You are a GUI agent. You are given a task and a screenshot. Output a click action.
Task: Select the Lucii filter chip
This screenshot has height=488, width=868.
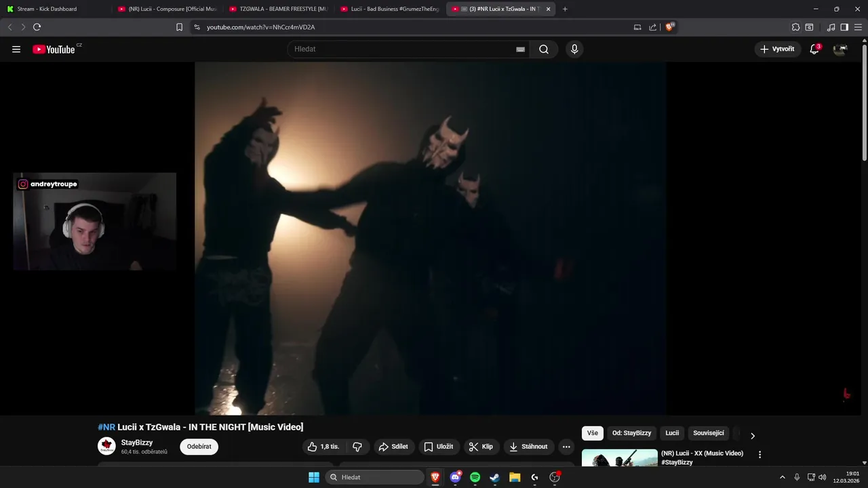[x=672, y=433]
